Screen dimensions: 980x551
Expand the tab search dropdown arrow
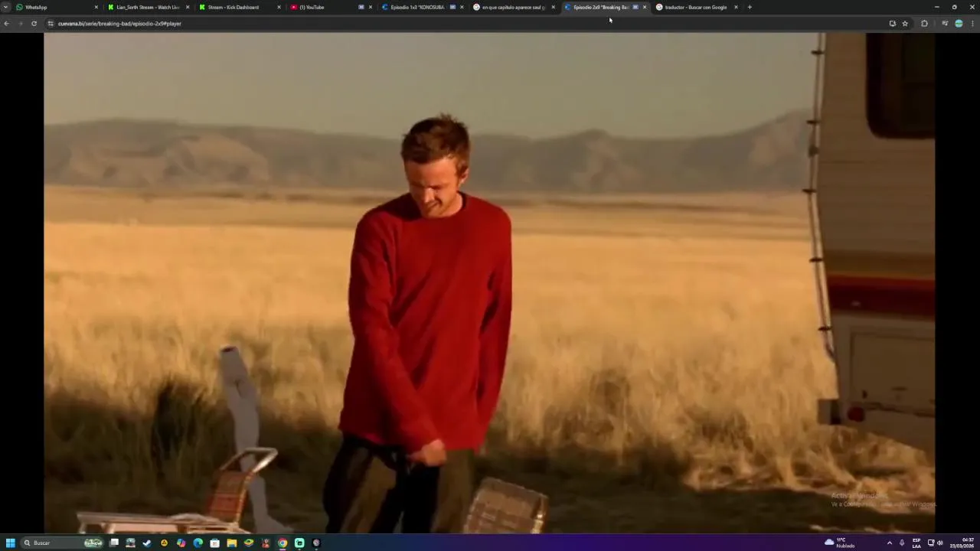[5, 7]
